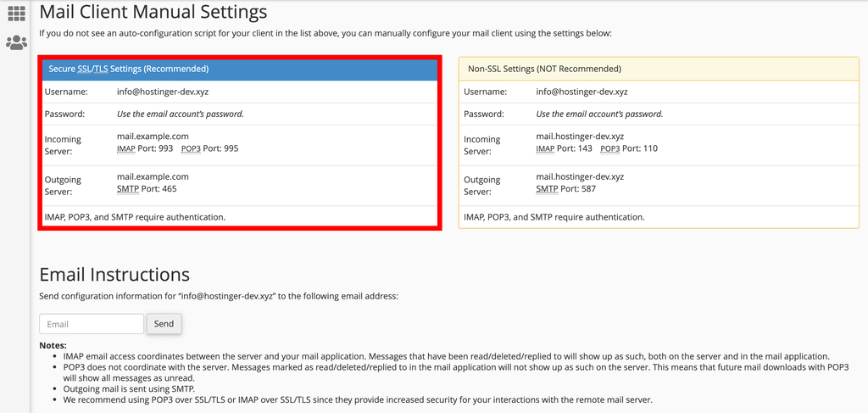Screen dimensions: 868x413
Task: Click the POP3 abbreviation beside Port 110
Action: [x=610, y=148]
